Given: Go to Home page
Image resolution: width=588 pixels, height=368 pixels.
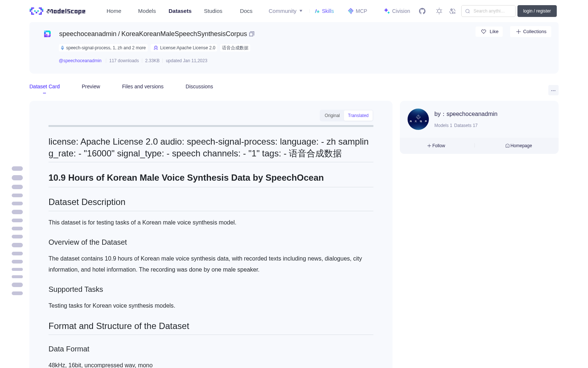Looking at the screenshot, I should tap(114, 11).
